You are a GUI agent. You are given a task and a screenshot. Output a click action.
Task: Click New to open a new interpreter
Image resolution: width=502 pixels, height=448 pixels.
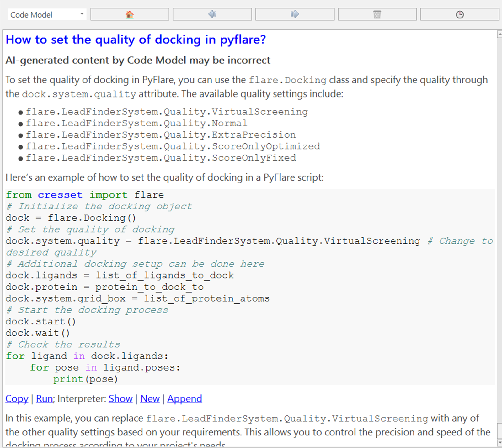click(x=150, y=398)
